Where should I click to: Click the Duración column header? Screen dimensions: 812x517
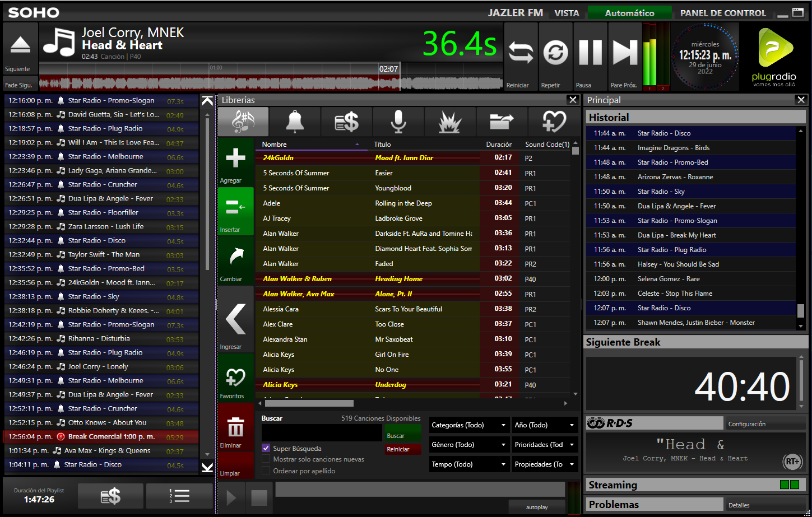click(x=499, y=145)
